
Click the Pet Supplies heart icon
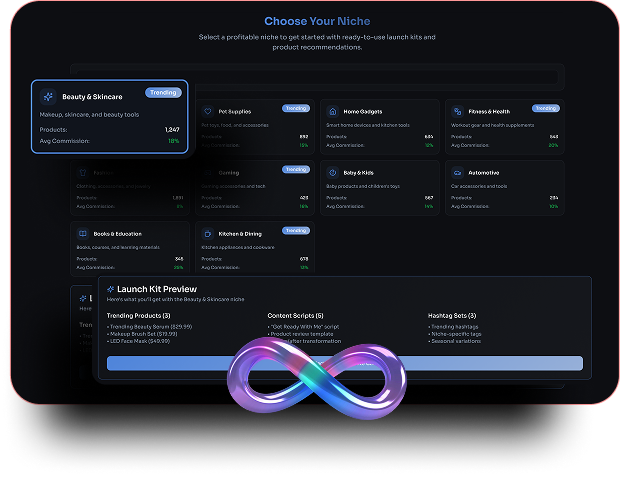[208, 112]
